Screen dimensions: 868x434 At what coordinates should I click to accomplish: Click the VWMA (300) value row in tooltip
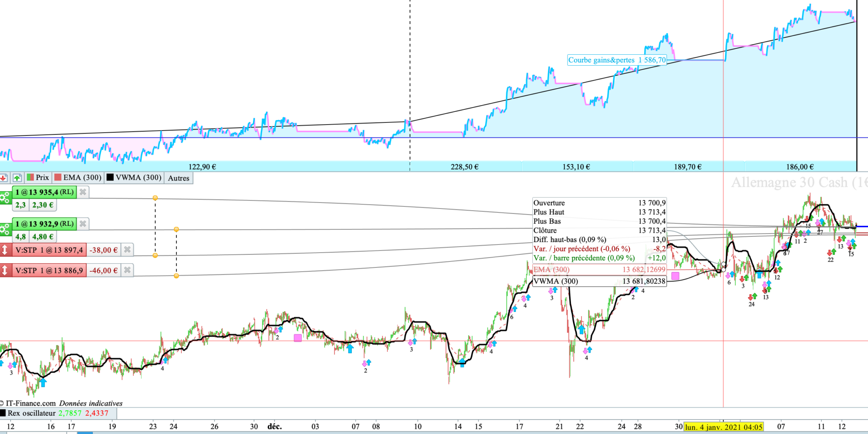pyautogui.click(x=599, y=281)
